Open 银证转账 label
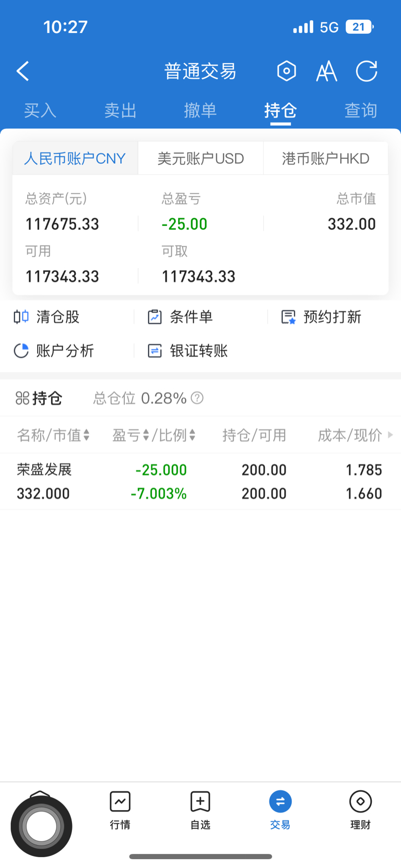 [x=199, y=351]
